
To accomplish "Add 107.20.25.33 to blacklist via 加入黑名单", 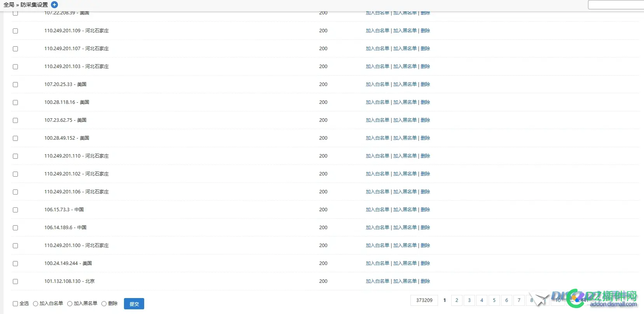I will (x=405, y=84).
